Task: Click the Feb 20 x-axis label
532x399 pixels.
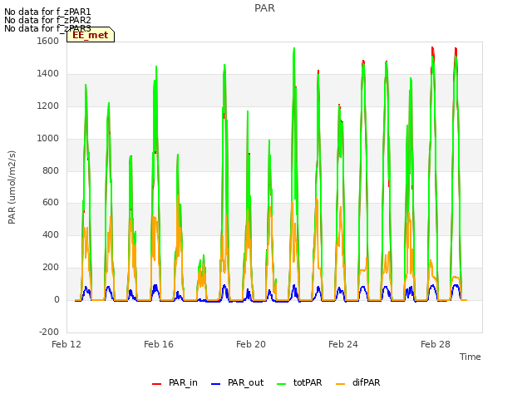Action: pos(251,344)
